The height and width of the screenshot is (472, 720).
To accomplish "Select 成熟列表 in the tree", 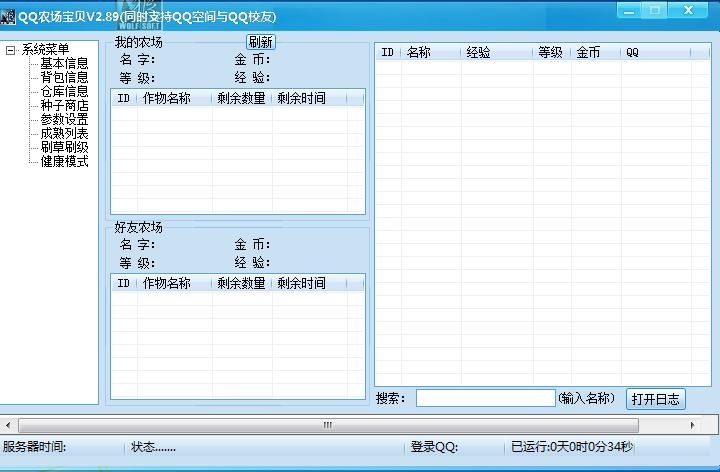I will click(64, 134).
